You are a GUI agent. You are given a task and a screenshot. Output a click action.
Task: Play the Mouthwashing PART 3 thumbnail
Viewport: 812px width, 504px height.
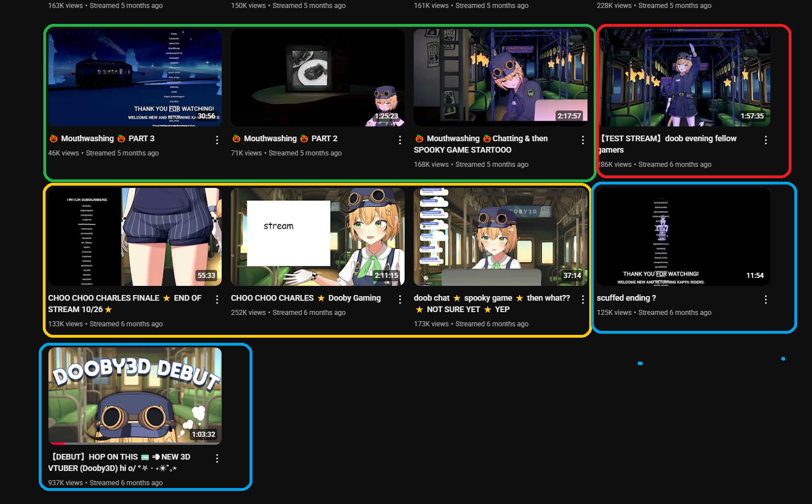tap(135, 77)
